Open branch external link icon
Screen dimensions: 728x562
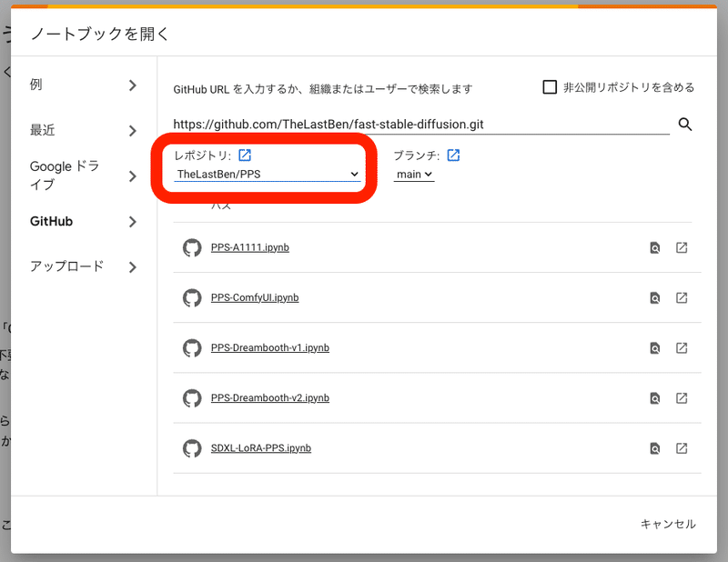[453, 155]
